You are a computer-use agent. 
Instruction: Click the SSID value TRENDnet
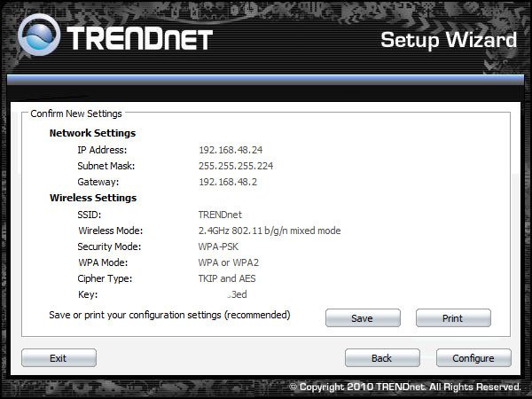[x=220, y=215]
